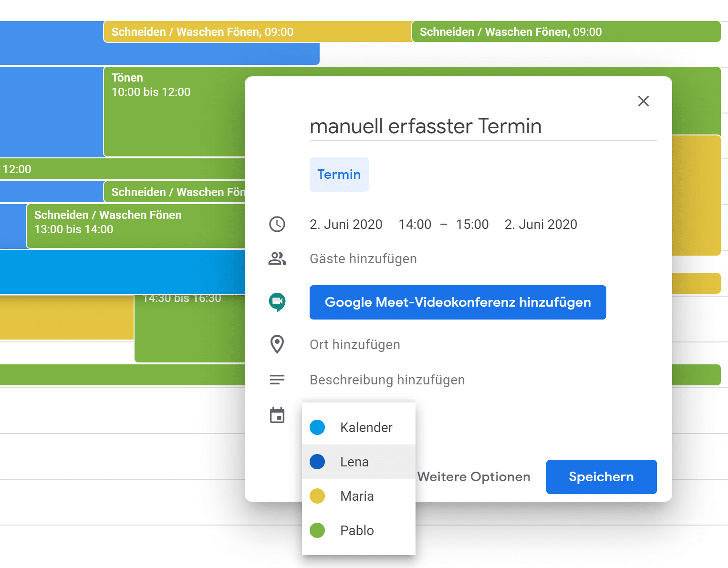Select the blue dot next to Kalender
Screen dimensions: 728x568
(317, 427)
